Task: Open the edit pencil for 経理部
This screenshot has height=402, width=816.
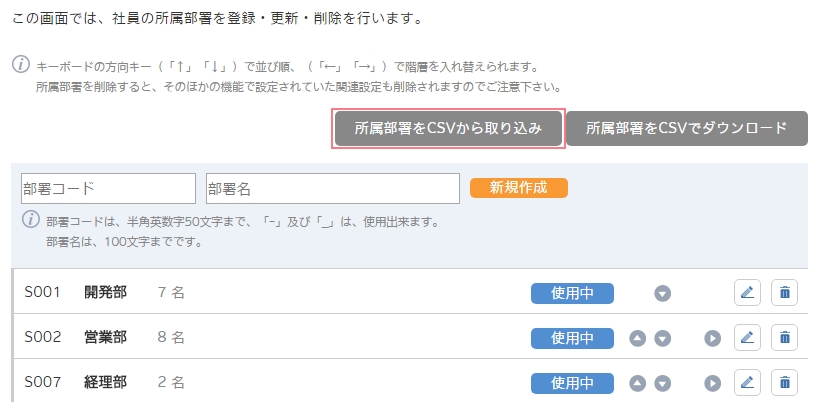Action: click(x=747, y=383)
